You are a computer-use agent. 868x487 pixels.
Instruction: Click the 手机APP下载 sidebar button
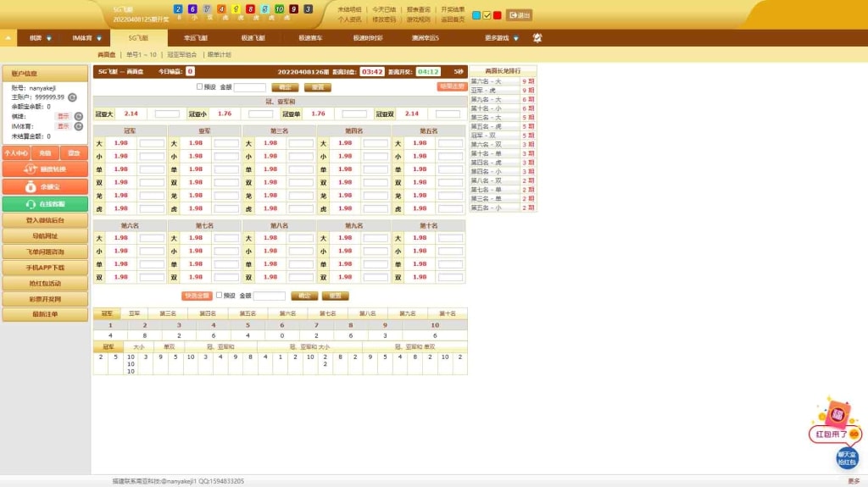click(x=45, y=268)
